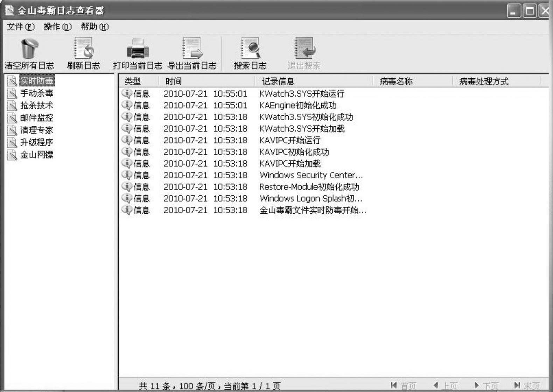Minimize the 金山毒霸日志查看器 window
This screenshot has height=392, width=553.
point(514,11)
